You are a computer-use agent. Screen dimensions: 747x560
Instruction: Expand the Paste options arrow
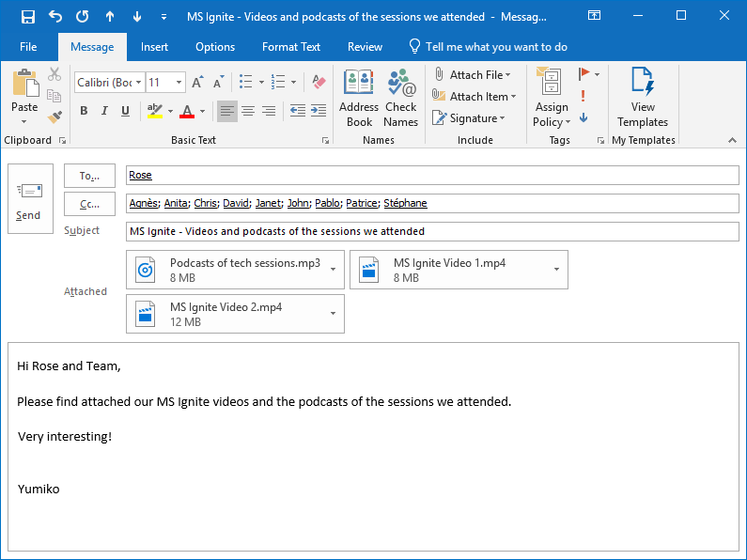[24, 122]
